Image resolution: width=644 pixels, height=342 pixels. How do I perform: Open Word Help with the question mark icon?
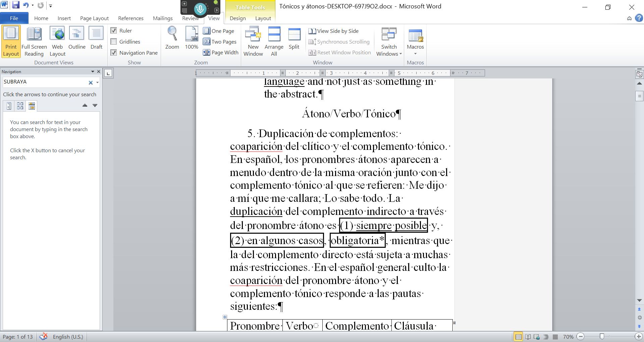(x=639, y=18)
